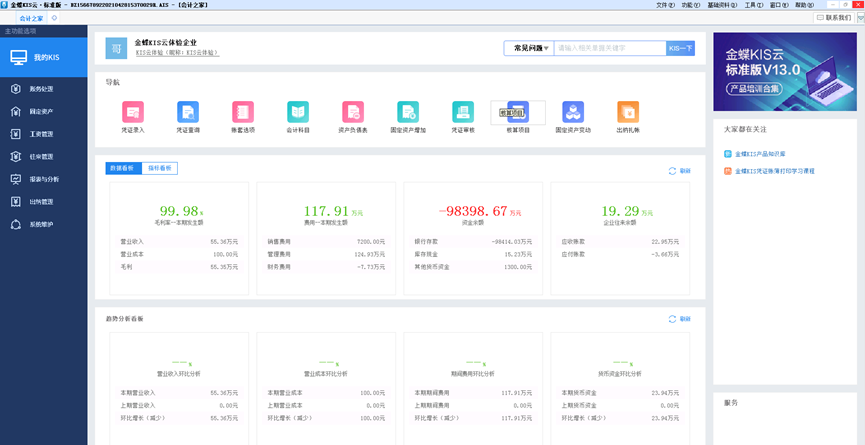This screenshot has width=865, height=445.
Task: Click the 应付账款 row
Action: click(620, 254)
